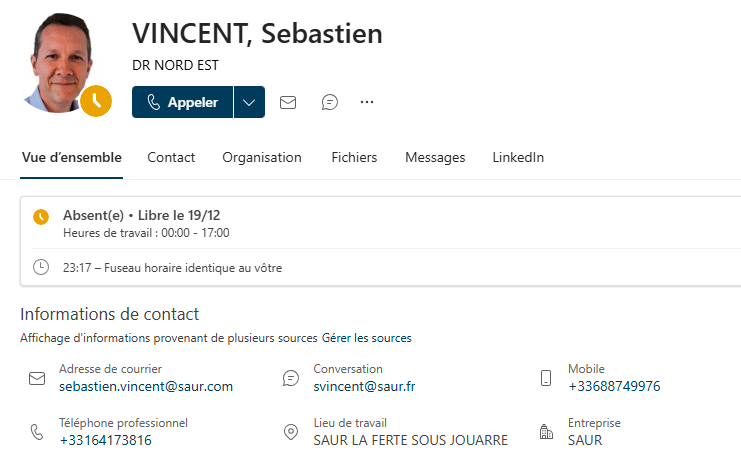Select the Fichiers tab

(354, 157)
